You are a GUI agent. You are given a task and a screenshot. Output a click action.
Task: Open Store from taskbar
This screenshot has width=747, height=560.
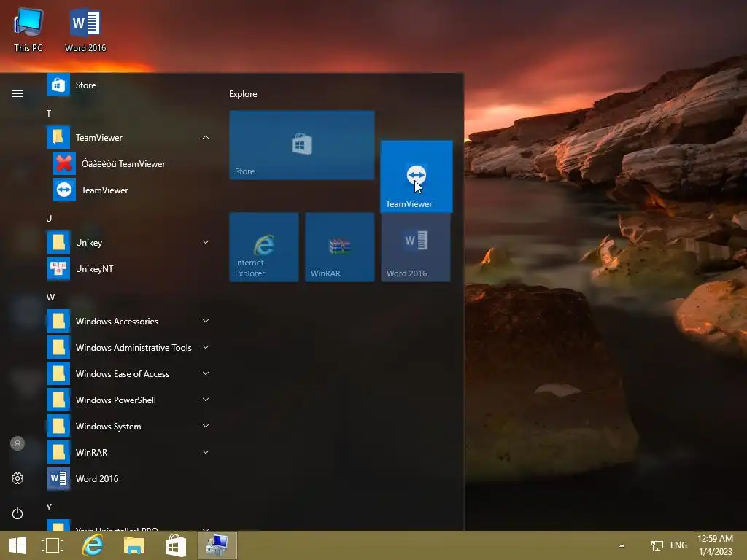(x=175, y=545)
